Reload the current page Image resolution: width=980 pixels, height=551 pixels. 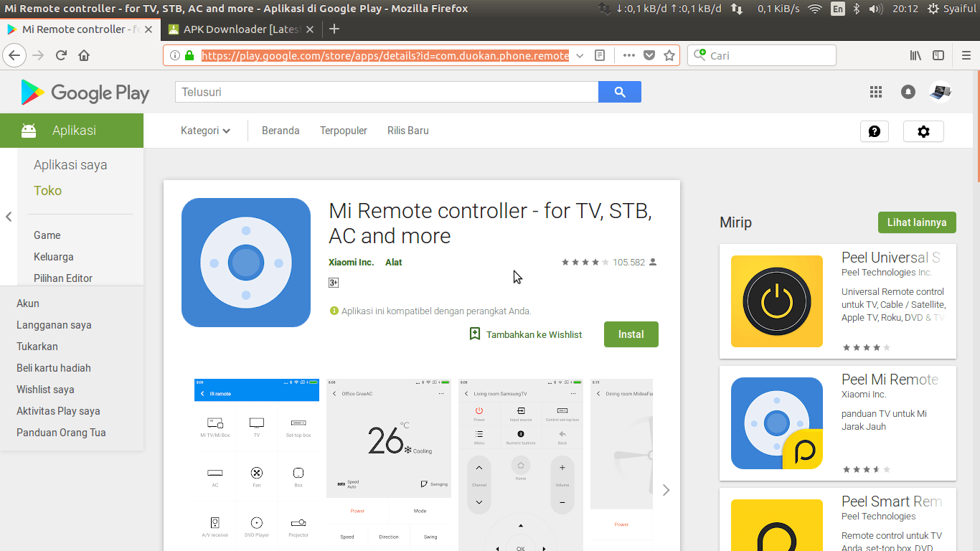(61, 55)
